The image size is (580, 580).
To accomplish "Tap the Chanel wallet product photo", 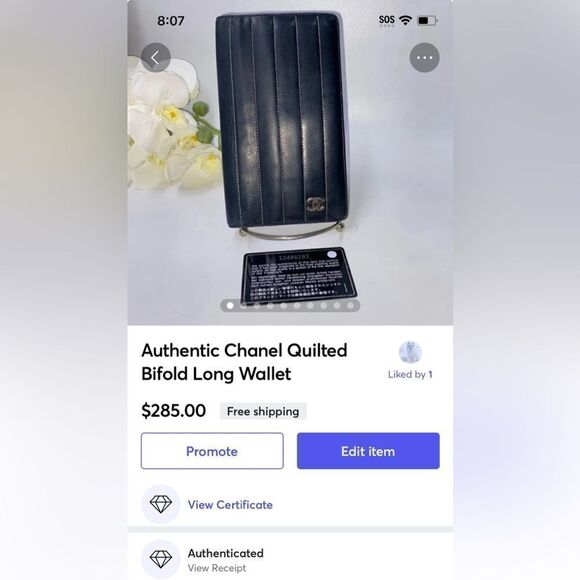I will point(282,120).
